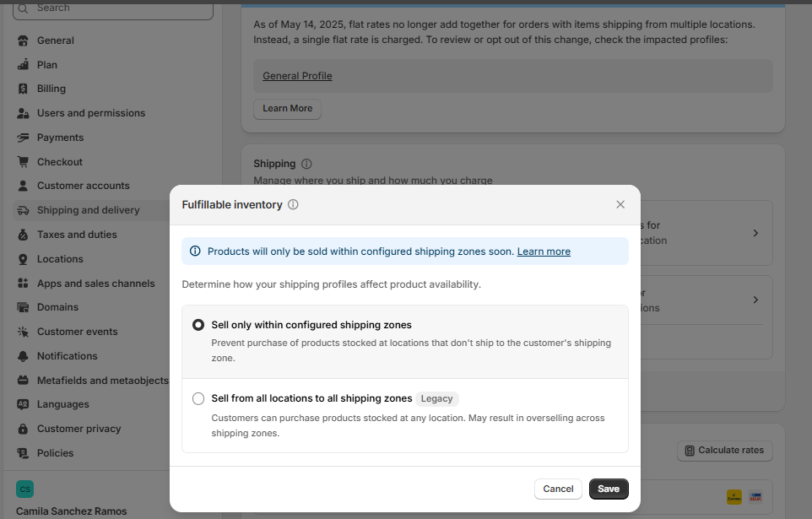Open Languages settings
812x519 pixels.
coord(63,404)
